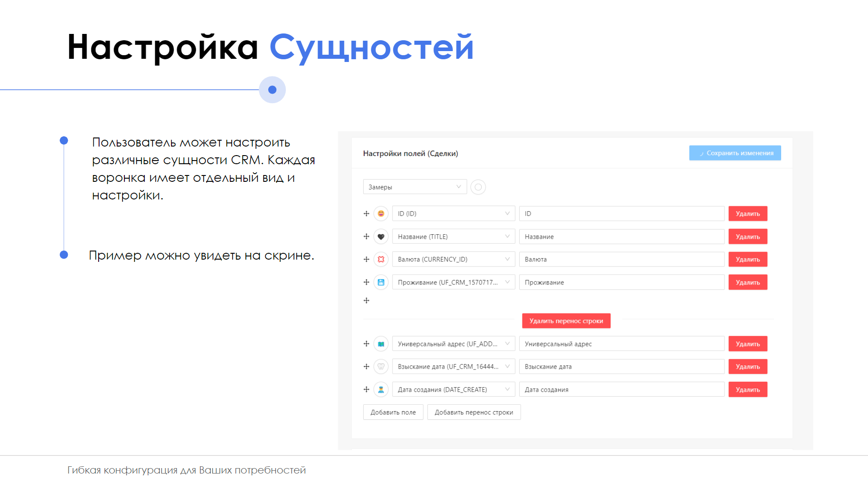Expand the Взыскание дата field dropdown
The image size is (868, 488).
point(453,366)
